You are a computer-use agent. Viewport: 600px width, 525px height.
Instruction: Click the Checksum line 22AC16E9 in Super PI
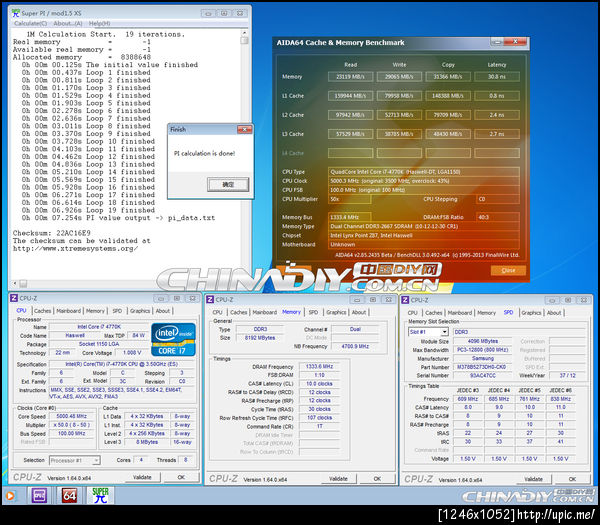tap(52, 233)
